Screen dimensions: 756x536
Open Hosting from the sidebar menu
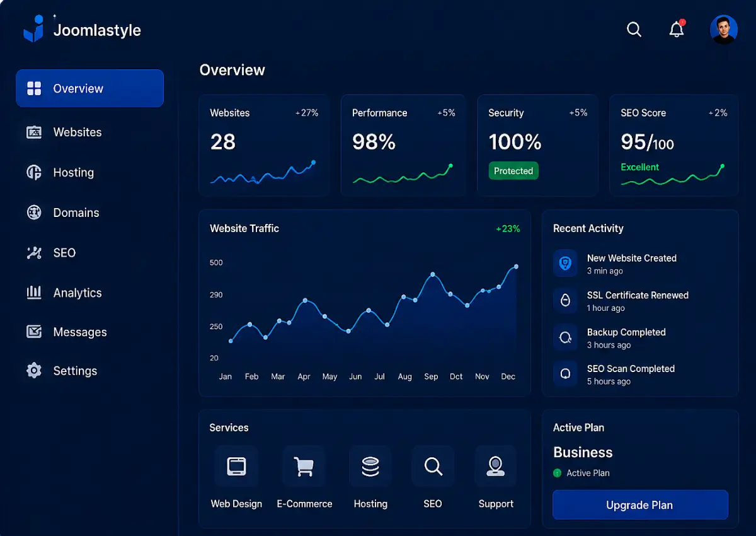tap(74, 173)
